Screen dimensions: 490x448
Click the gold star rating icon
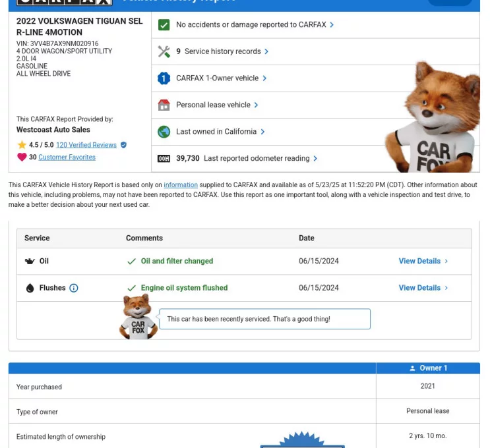22,145
